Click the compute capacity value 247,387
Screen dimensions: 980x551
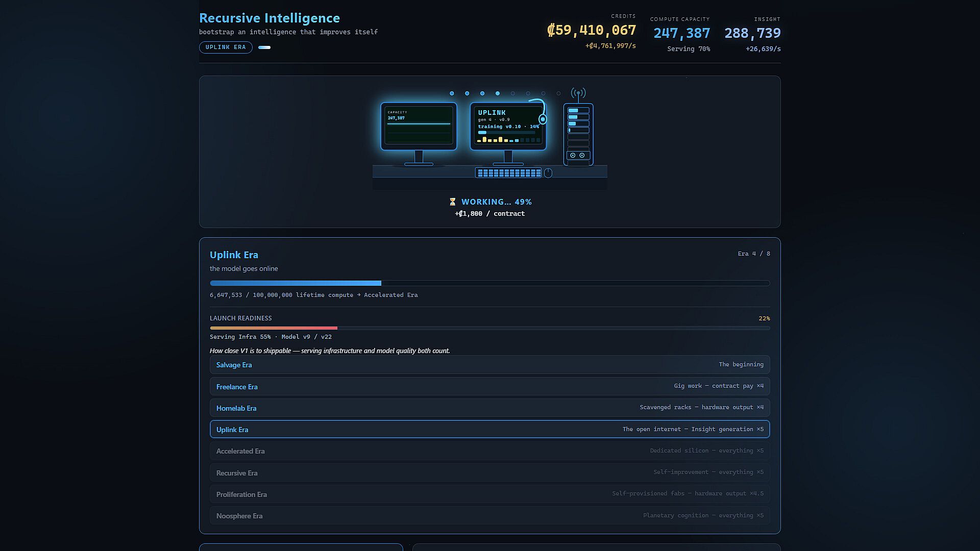pos(682,33)
